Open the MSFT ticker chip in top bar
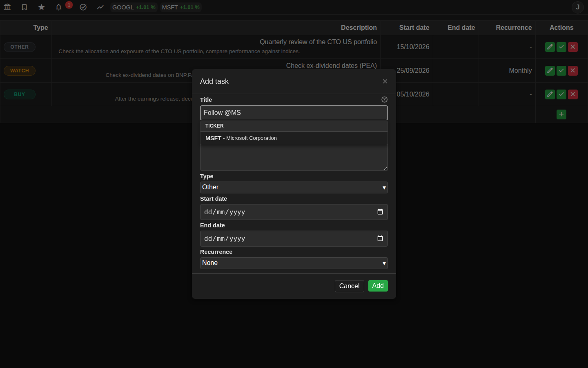This screenshot has width=588, height=368. point(181,7)
